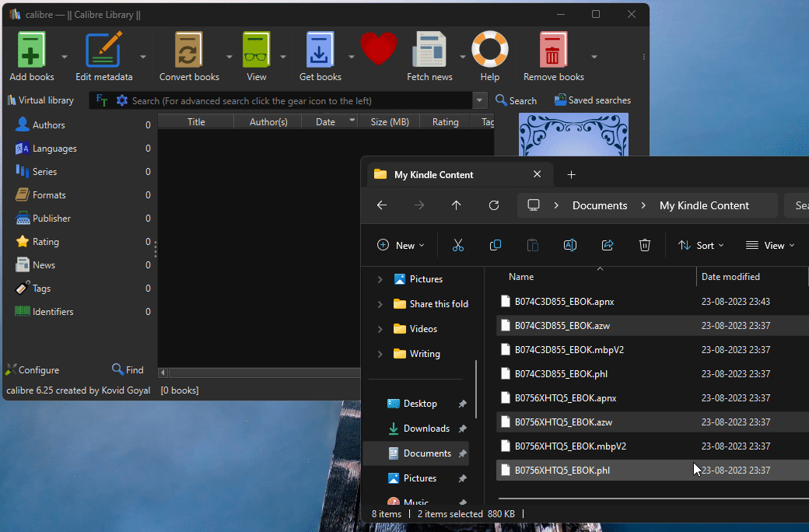Click the Saved searches button
The image size is (809, 532).
click(592, 100)
